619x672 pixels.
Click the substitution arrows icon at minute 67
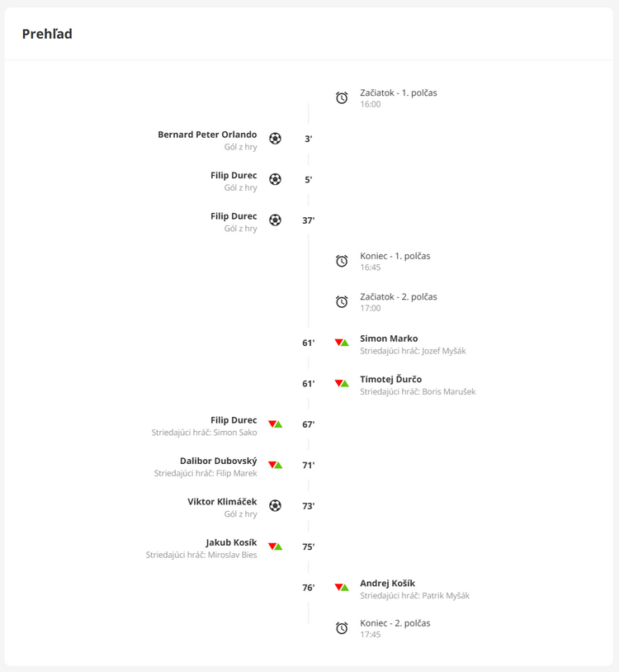tap(275, 424)
